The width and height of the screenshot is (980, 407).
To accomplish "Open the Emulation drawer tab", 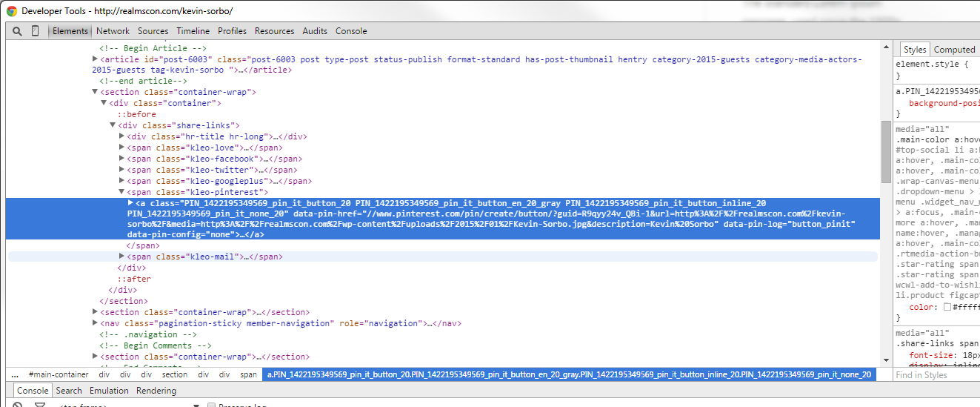I will [109, 391].
